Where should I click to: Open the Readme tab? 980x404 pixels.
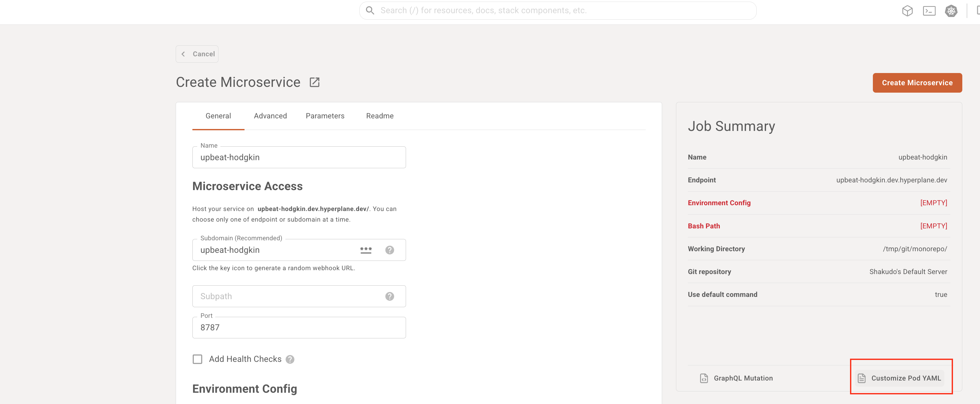[x=380, y=116]
